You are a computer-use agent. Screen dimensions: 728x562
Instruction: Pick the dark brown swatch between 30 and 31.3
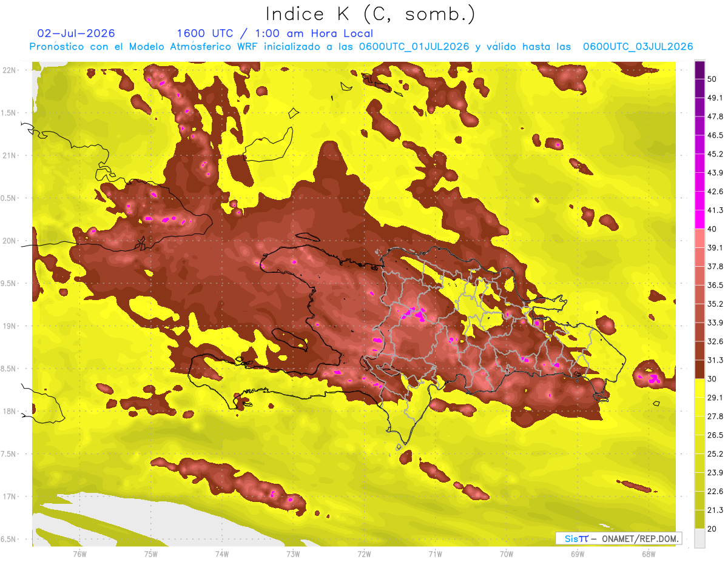click(700, 369)
